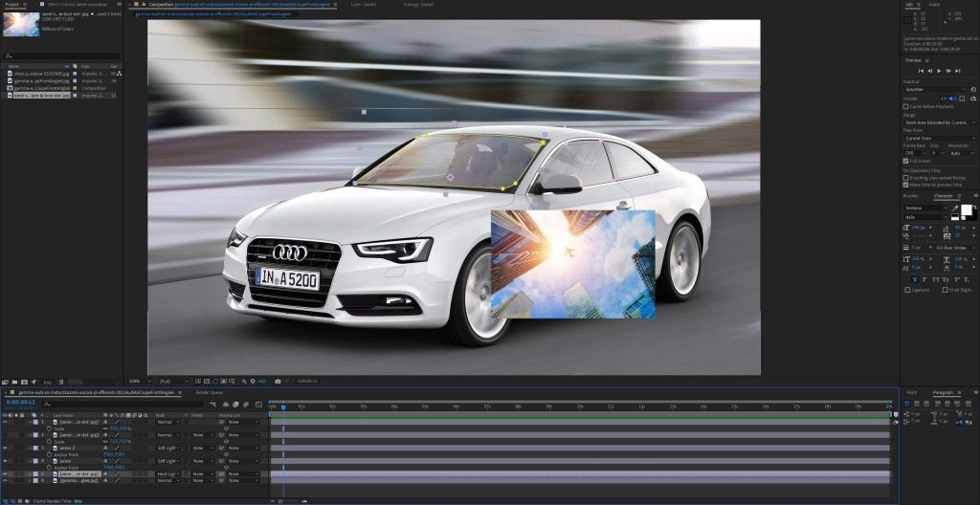Open the Soft Light blend mode for anna 2
The width and height of the screenshot is (980, 505).
point(167,449)
